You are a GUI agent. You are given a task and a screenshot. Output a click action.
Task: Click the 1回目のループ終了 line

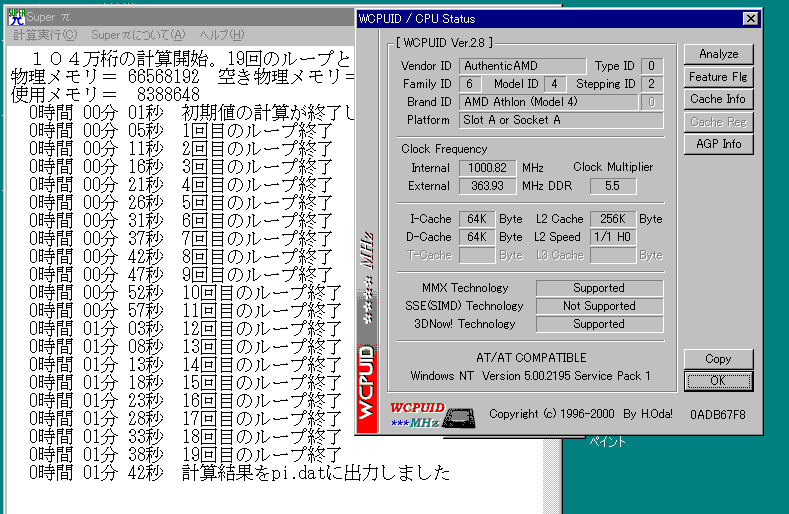(181, 131)
